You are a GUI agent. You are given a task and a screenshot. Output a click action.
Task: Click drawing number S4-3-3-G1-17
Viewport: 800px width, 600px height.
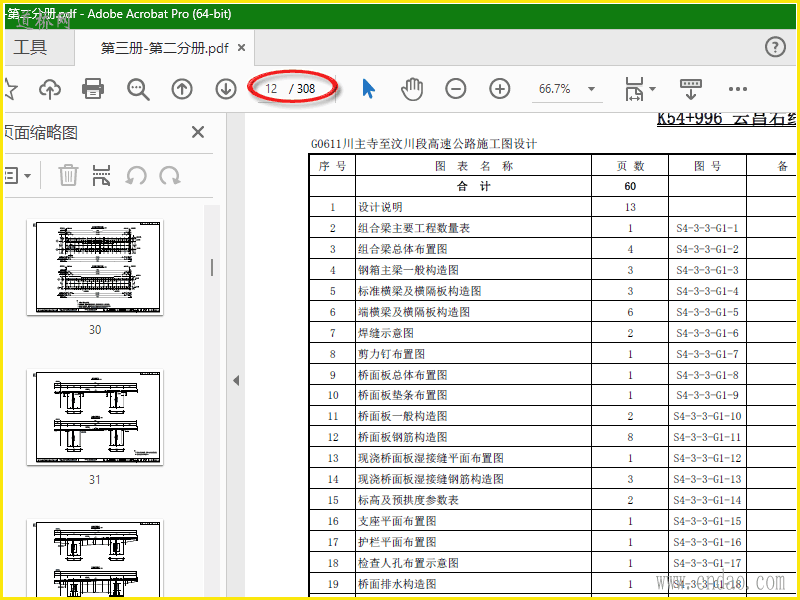click(707, 563)
